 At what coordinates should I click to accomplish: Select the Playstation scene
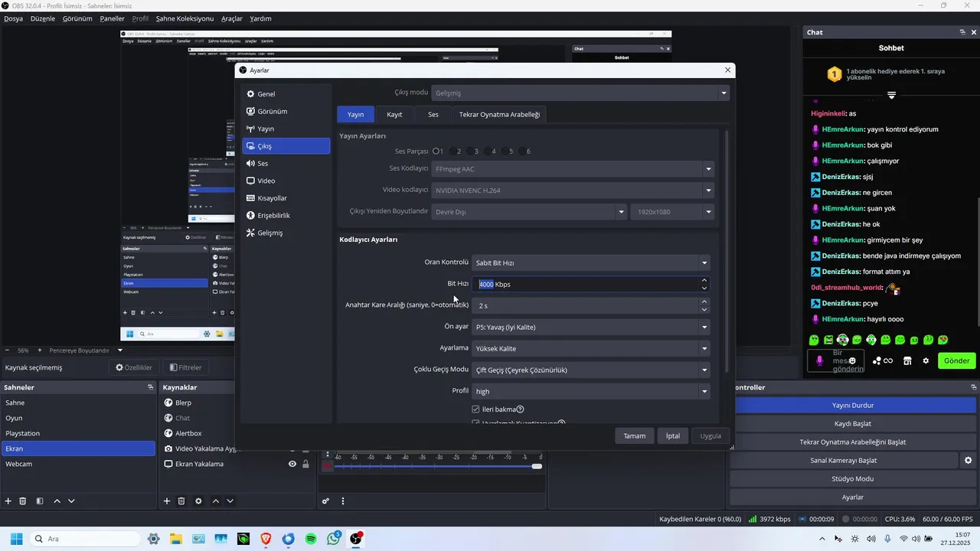(78, 433)
